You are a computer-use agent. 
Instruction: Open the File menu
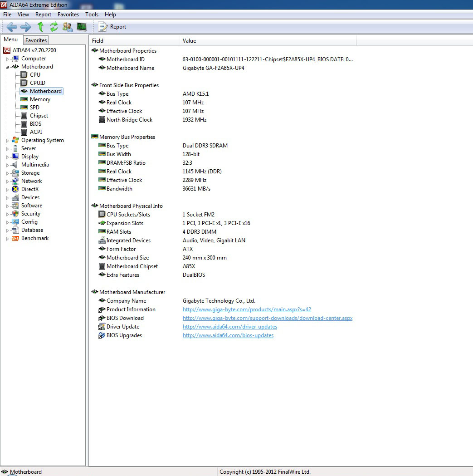tap(7, 15)
